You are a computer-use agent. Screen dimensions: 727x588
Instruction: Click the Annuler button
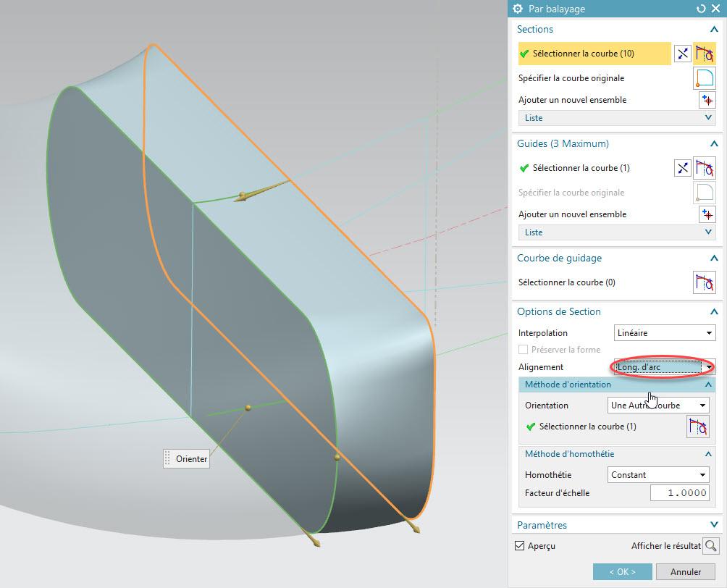685,571
